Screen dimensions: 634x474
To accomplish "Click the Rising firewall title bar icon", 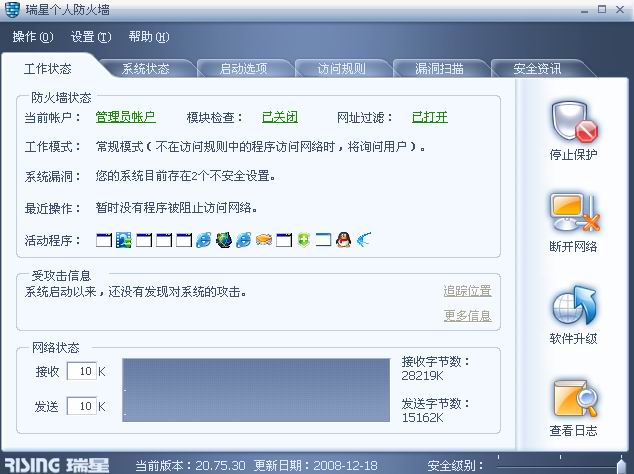I will (x=12, y=9).
